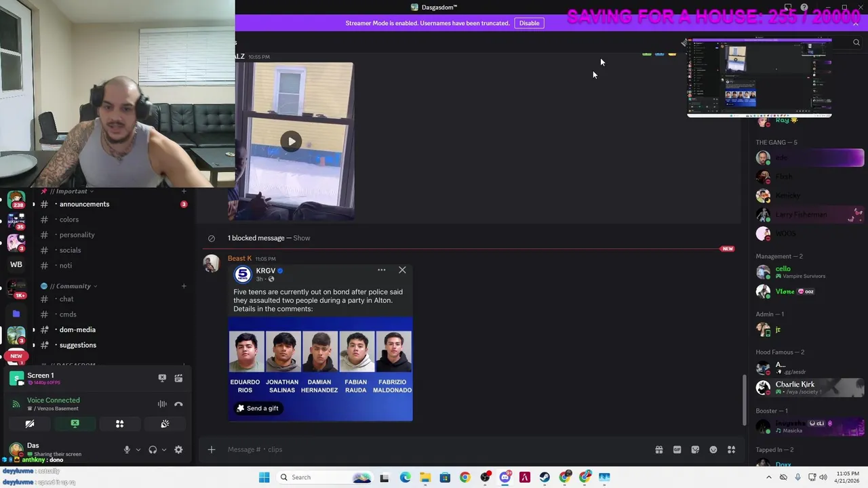
Task: Open admin member jr
Action: (x=810, y=329)
